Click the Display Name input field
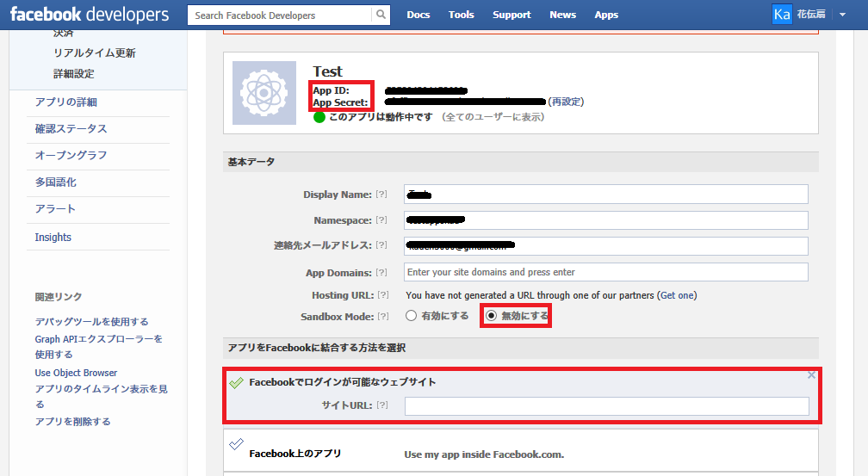Screen dimensions: 868x476 605,195
